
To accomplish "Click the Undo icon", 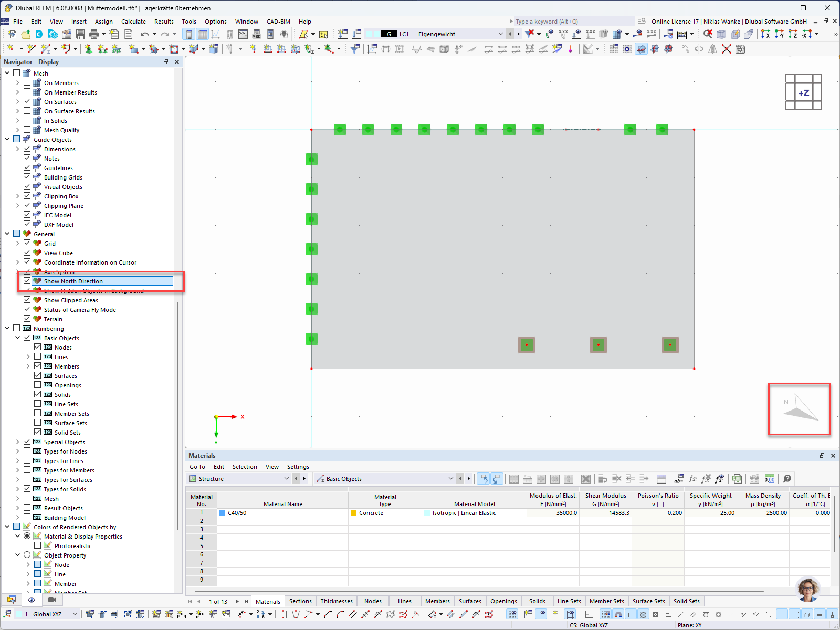I will (x=146, y=34).
